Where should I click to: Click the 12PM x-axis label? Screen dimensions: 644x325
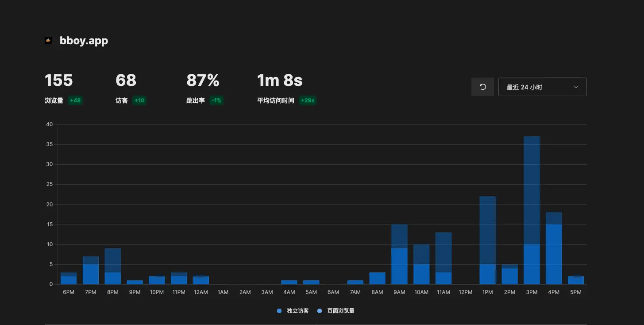coord(466,292)
